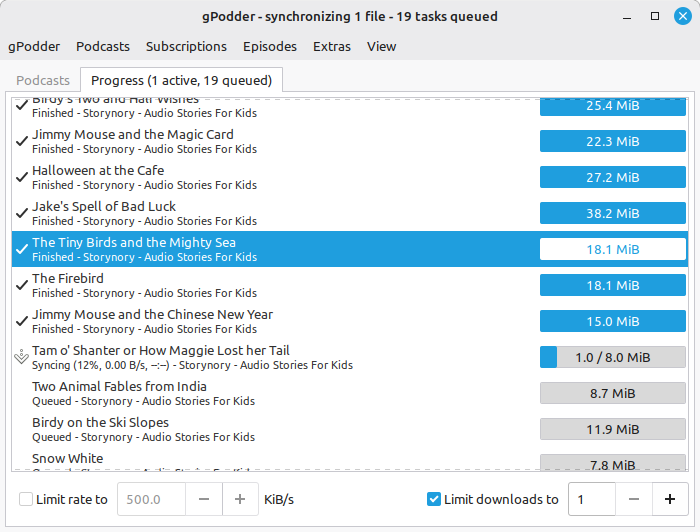This screenshot has width=700, height=532.
Task: Click the syncing icon beside Tam o' Shanter
Action: click(21, 357)
